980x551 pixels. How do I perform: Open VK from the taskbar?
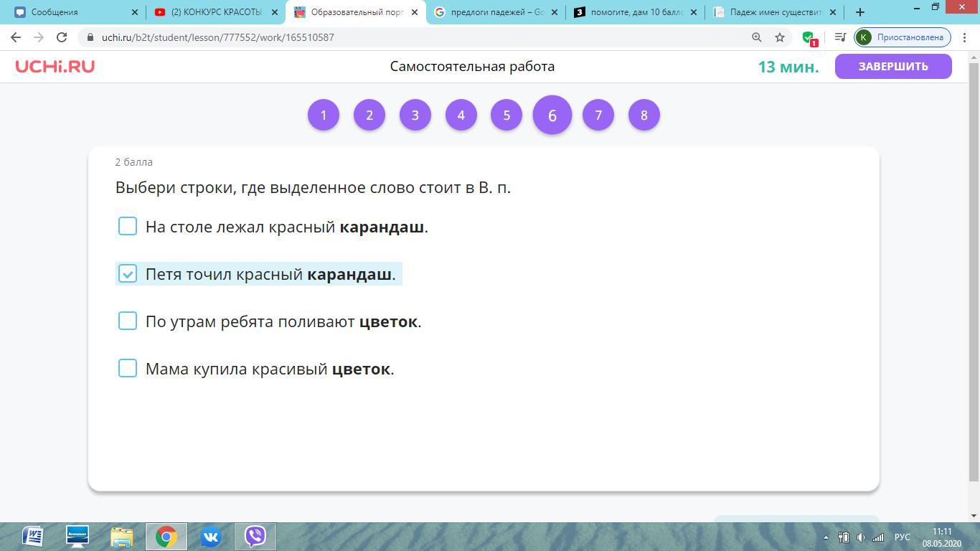pyautogui.click(x=211, y=537)
